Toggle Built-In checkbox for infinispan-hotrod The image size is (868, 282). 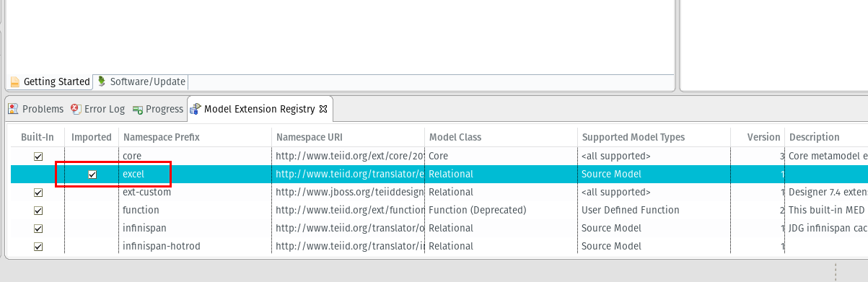pos(38,247)
